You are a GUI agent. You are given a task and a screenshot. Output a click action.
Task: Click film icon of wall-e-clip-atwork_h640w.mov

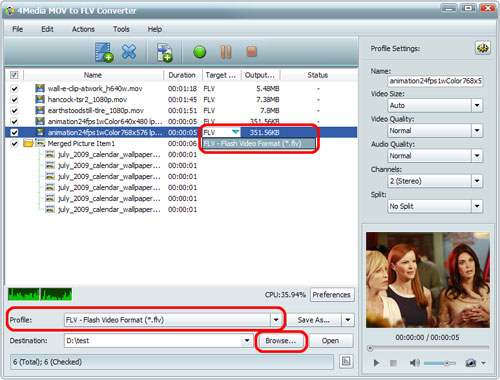click(40, 88)
